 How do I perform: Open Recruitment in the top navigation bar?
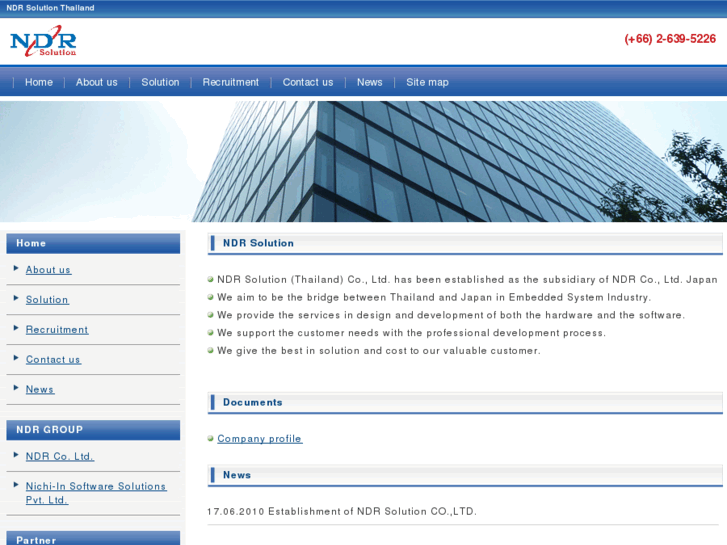point(231,82)
